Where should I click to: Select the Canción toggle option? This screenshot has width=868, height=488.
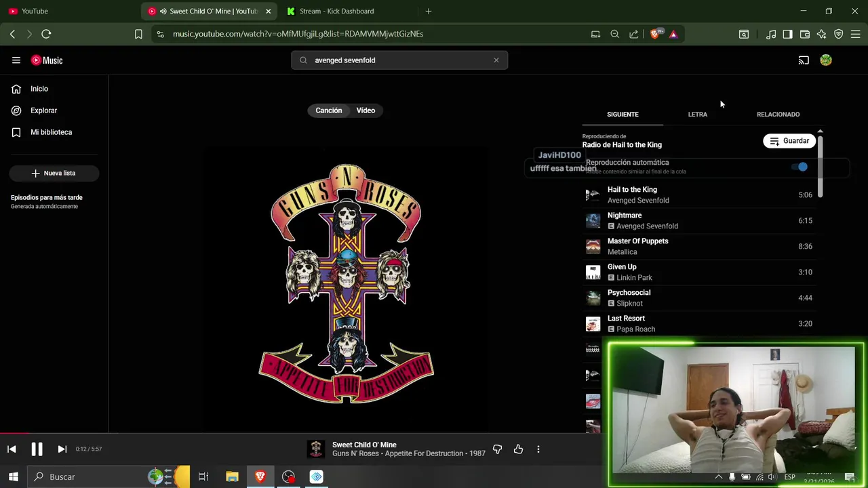328,110
